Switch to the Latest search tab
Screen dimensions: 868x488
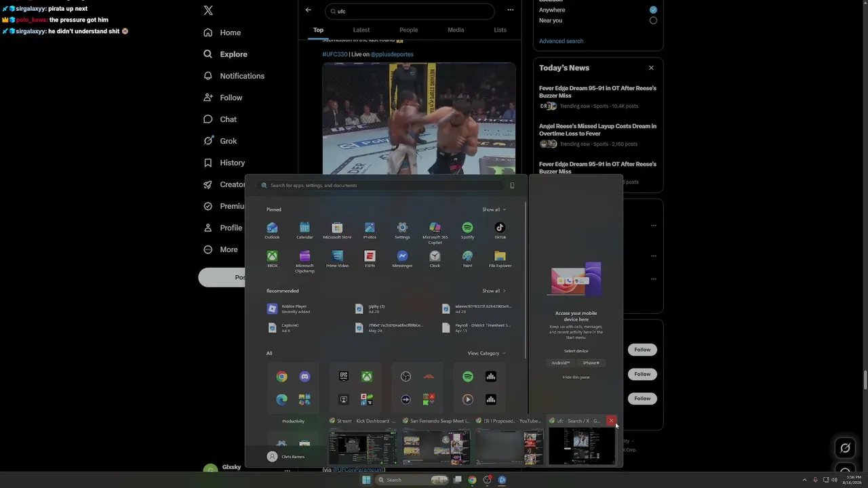click(x=361, y=30)
